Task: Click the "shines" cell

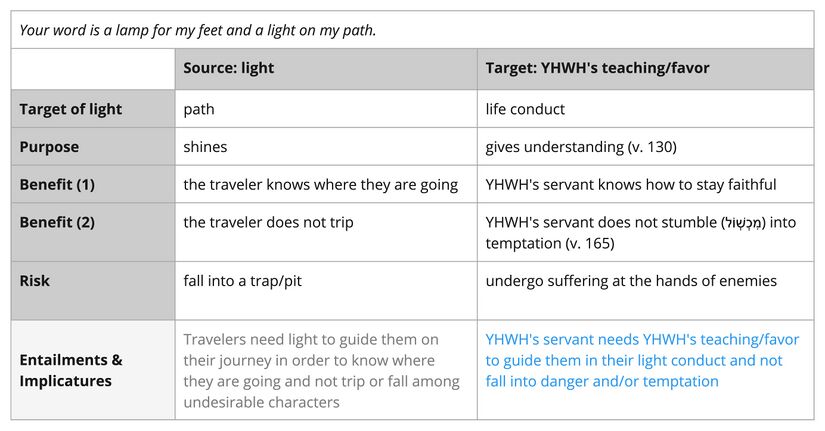Action: pyautogui.click(x=205, y=147)
